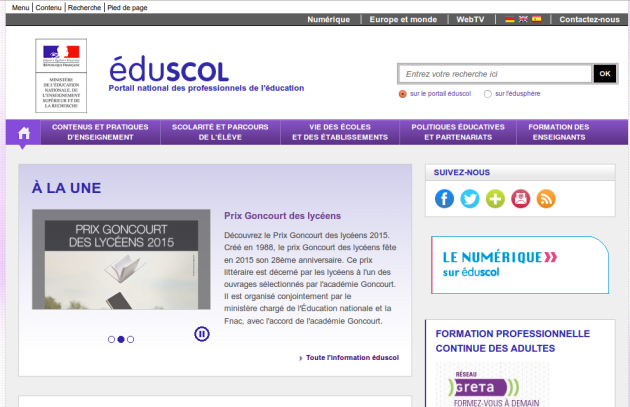Open 'Formation des enseignants' menu

559,132
